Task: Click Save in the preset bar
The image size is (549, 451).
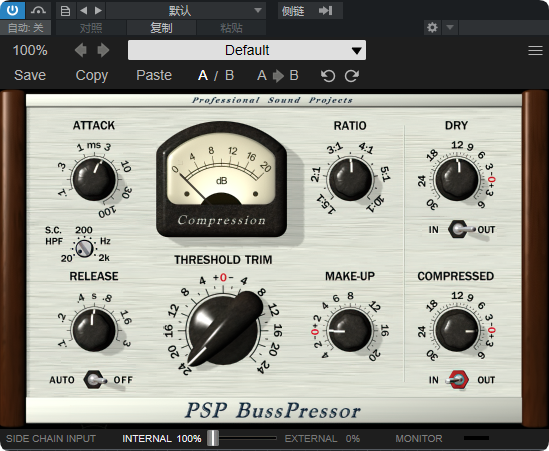Action: click(x=30, y=75)
